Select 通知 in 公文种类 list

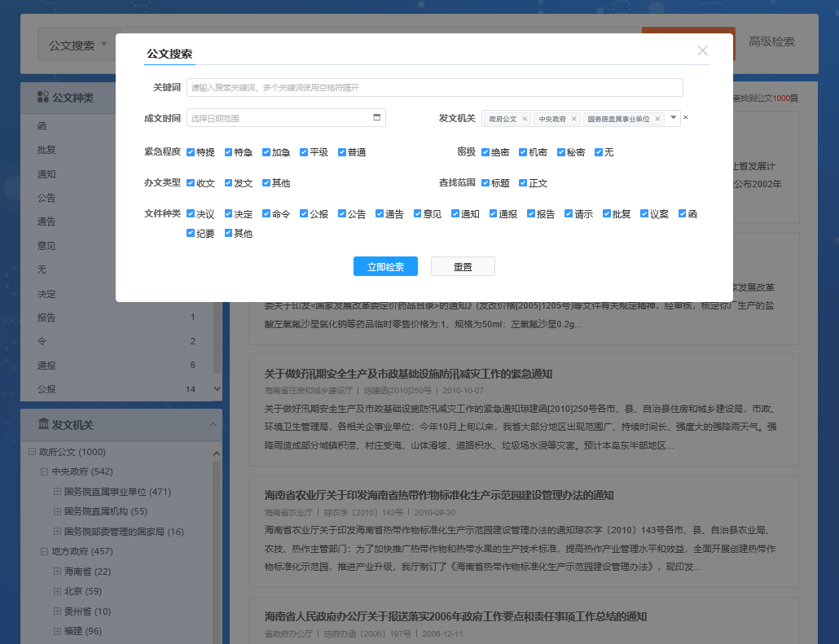[x=46, y=174]
